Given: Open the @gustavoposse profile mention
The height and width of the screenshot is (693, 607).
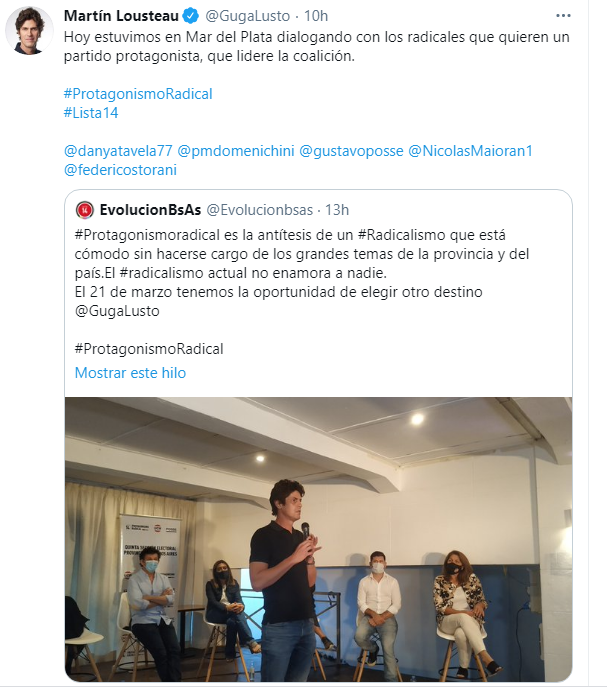Looking at the screenshot, I should tap(351, 151).
